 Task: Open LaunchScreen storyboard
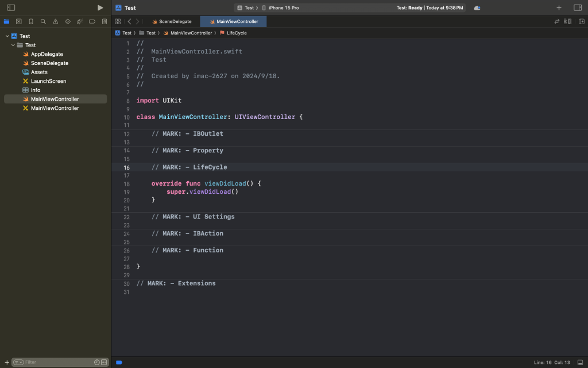[x=48, y=81]
